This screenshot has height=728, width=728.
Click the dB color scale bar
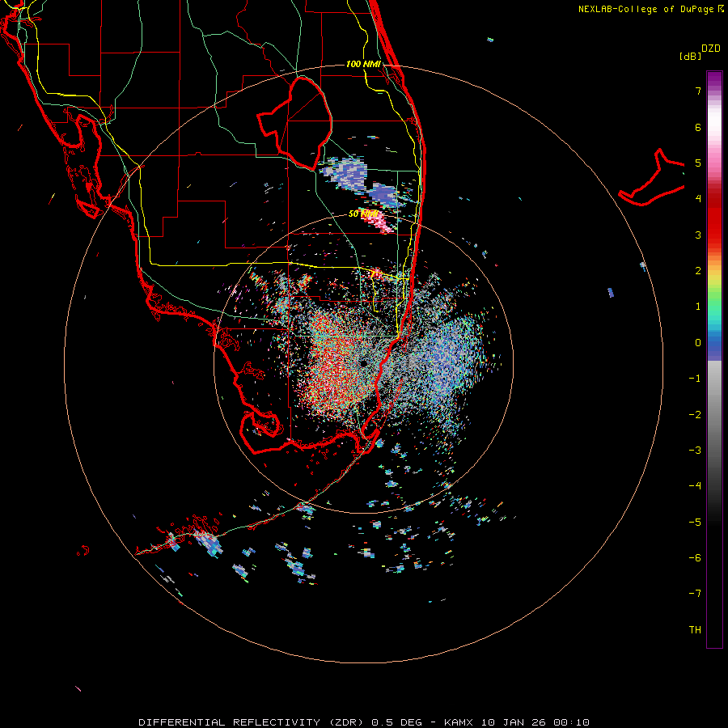tap(714, 359)
